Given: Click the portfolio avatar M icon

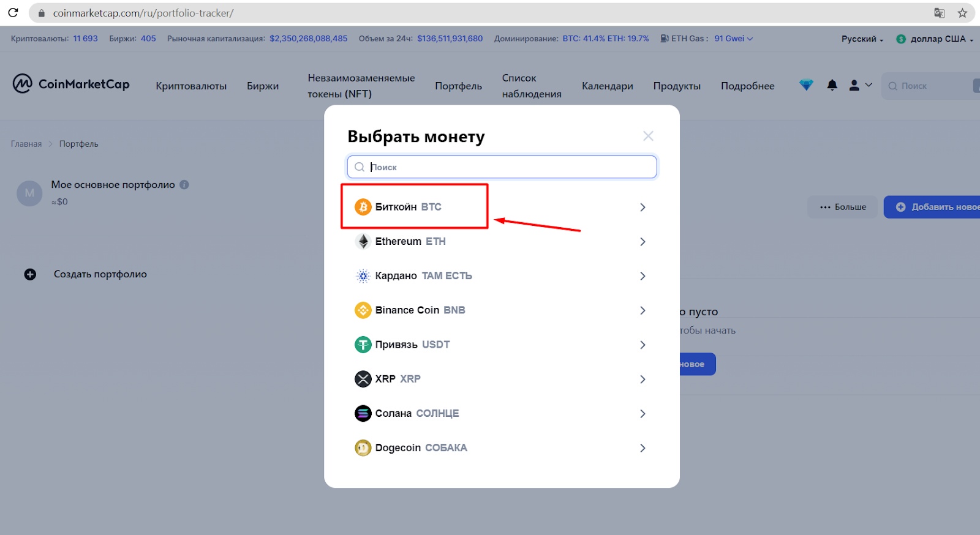Looking at the screenshot, I should [x=29, y=193].
